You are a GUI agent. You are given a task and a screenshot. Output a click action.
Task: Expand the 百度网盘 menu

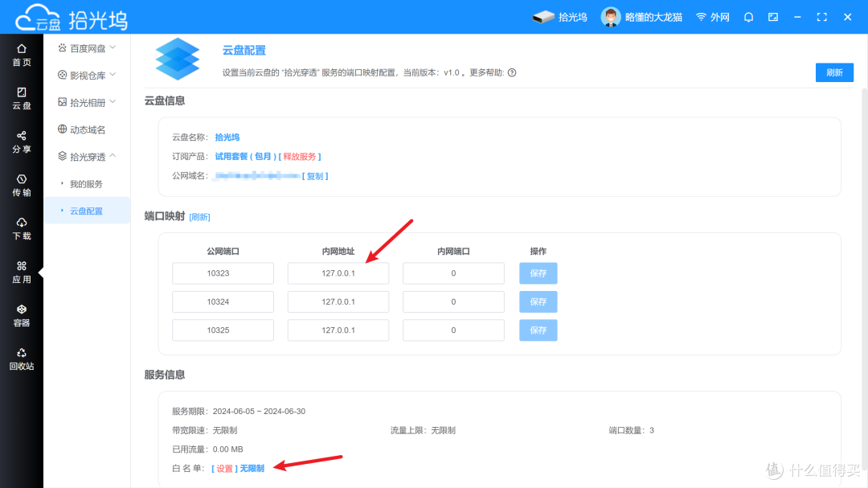[87, 48]
